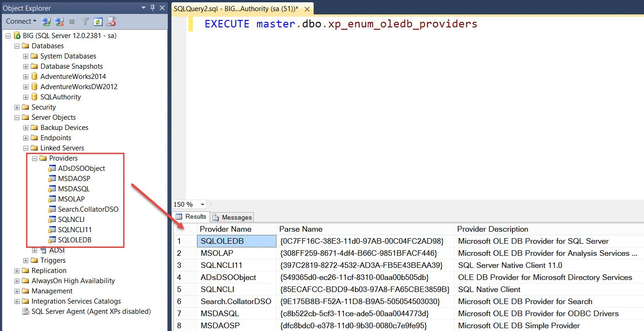The image size is (644, 331).
Task: Pin the Object Explorer panel
Action: pos(152,8)
